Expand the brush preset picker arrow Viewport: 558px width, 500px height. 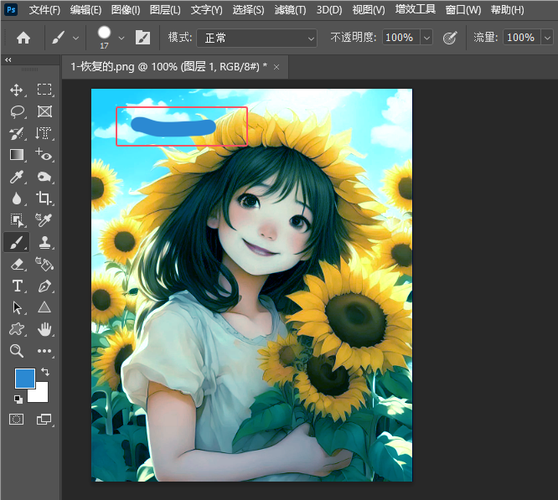(121, 38)
